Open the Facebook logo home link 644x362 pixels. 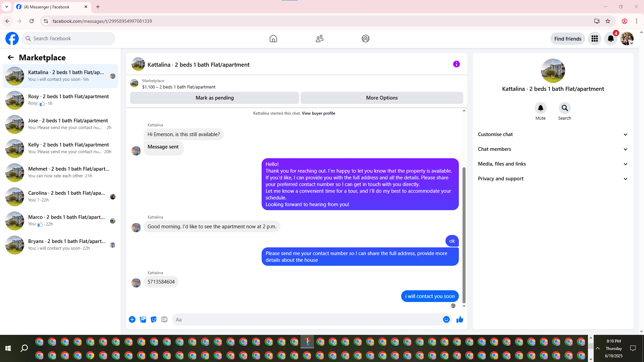click(x=12, y=39)
